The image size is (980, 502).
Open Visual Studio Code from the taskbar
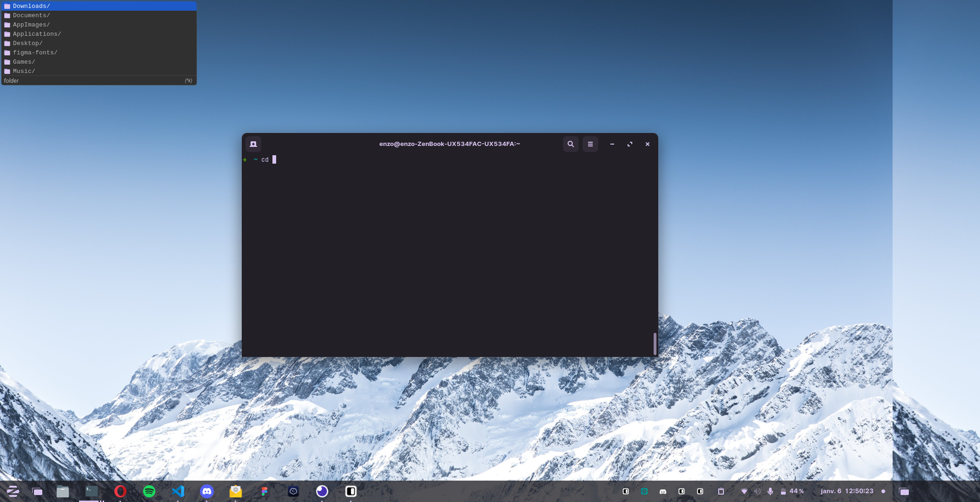point(178,491)
